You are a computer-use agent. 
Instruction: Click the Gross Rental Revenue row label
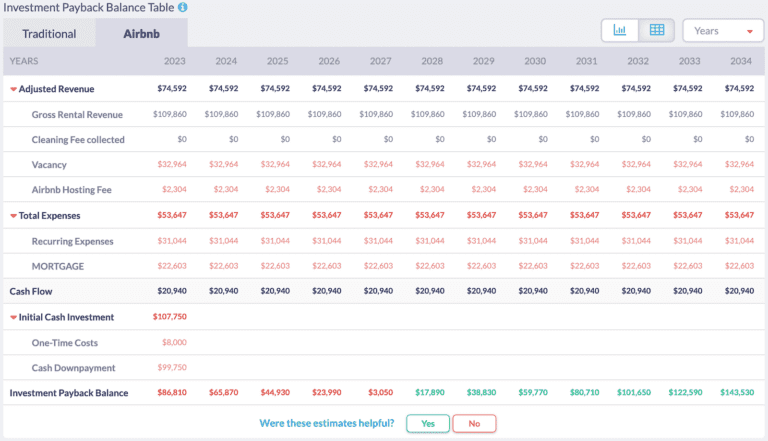[x=78, y=114]
